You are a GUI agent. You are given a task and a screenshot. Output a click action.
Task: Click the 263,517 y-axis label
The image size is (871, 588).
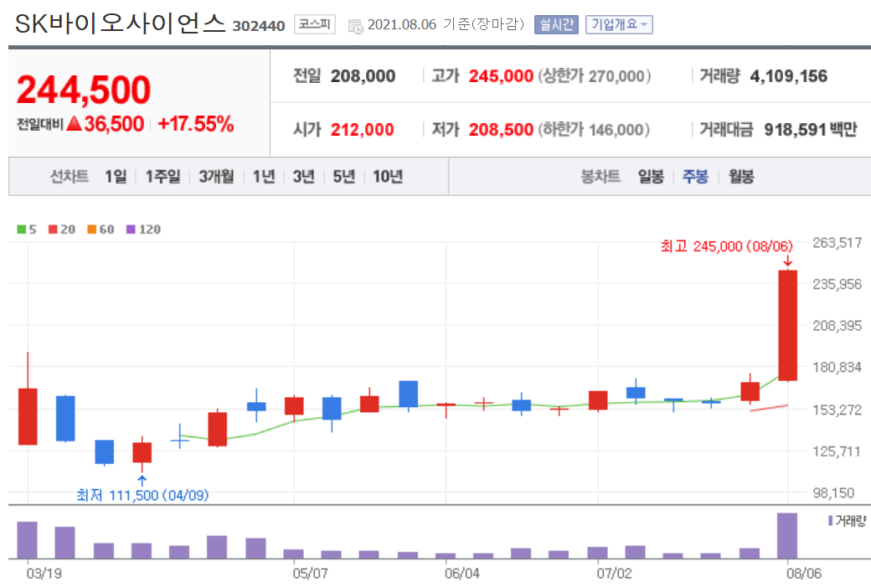(837, 242)
